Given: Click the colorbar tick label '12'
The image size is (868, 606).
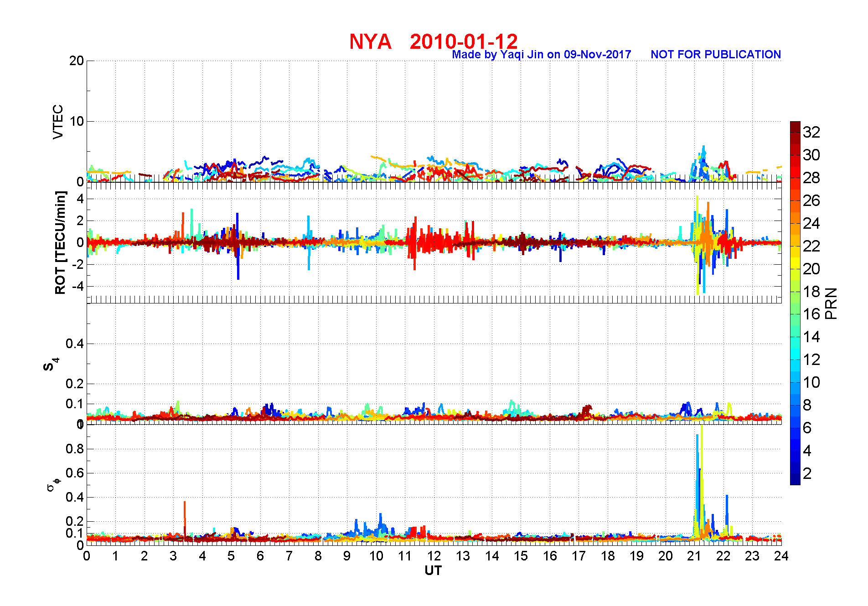Looking at the screenshot, I should [811, 359].
